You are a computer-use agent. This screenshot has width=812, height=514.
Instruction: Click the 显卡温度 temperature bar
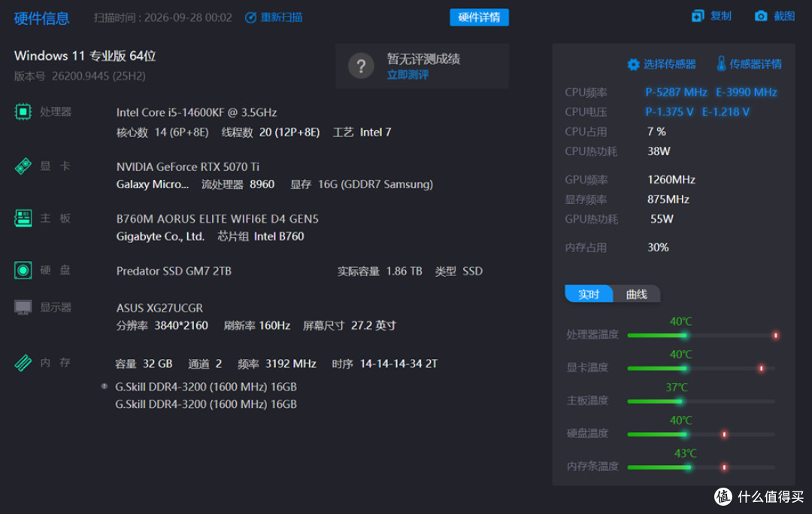702,369
